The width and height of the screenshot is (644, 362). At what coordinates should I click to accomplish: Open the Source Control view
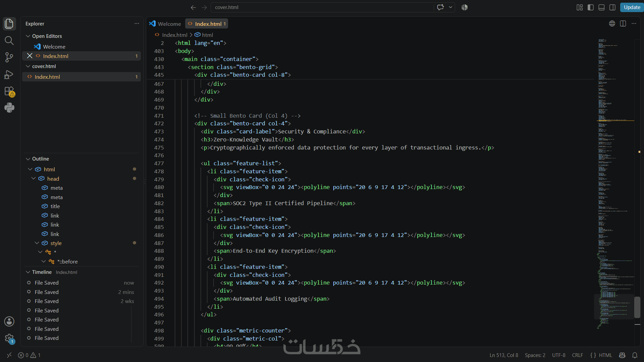click(9, 57)
